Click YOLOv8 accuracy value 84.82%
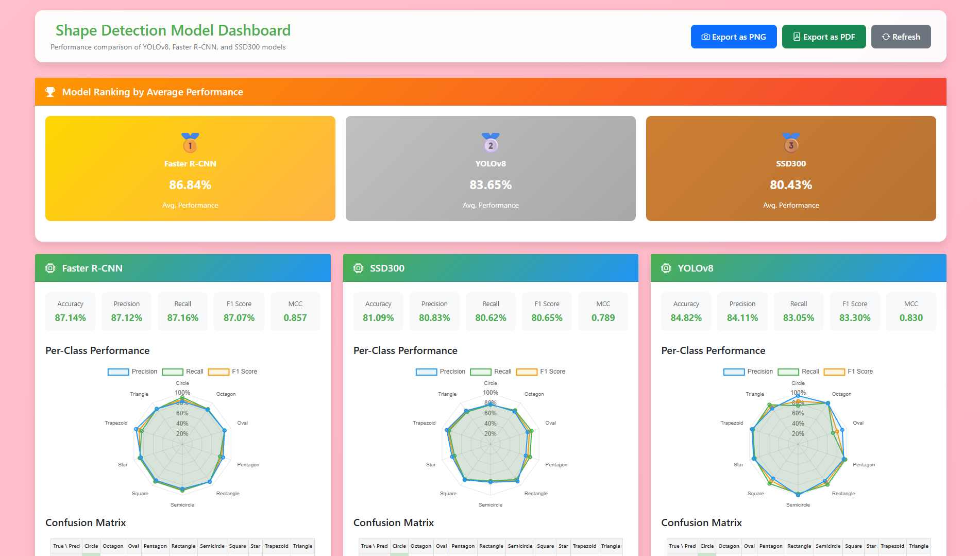 [x=686, y=318]
